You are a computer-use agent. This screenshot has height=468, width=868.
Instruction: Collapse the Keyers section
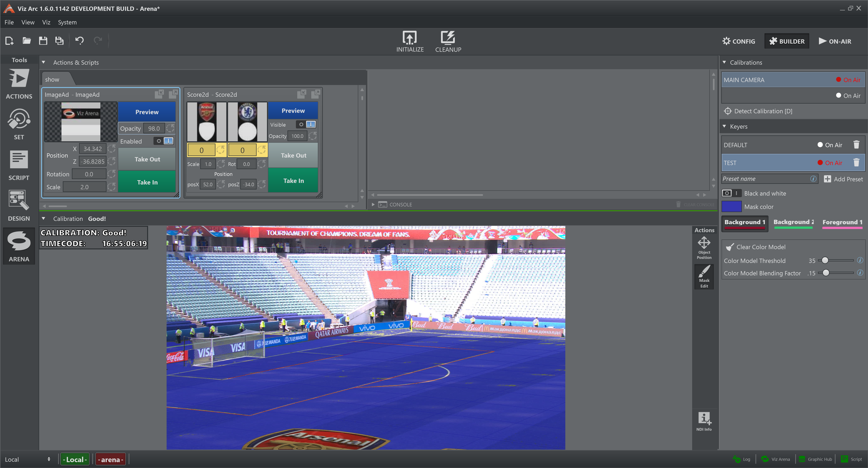pyautogui.click(x=724, y=126)
